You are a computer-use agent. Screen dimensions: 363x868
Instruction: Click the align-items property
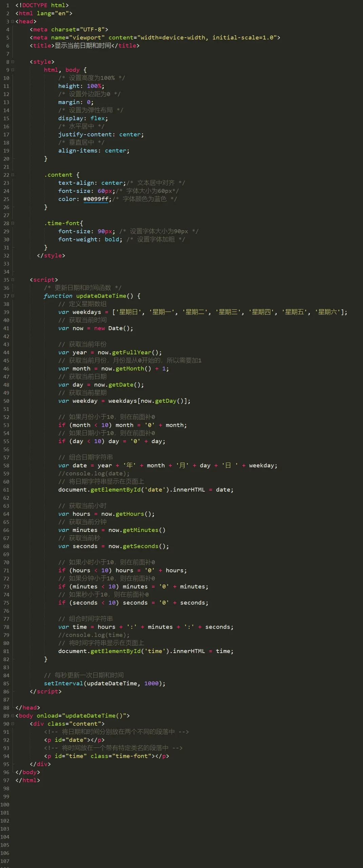(78, 151)
